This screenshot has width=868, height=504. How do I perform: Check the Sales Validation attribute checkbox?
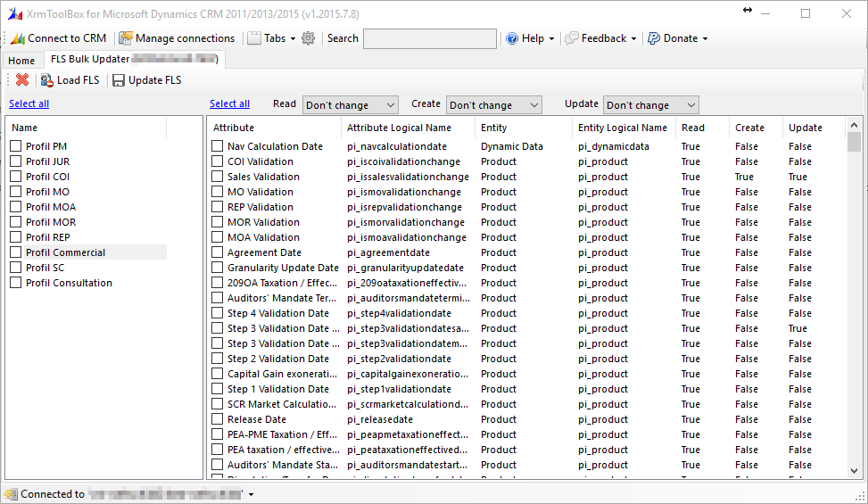click(x=218, y=177)
